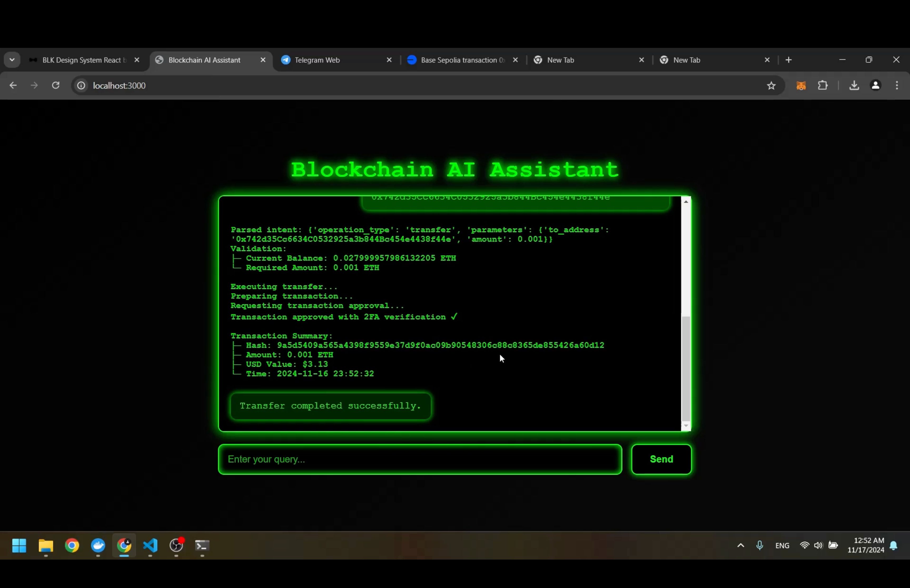Image resolution: width=910 pixels, height=588 pixels.
Task: Bookmark this page with the star
Action: (x=771, y=86)
